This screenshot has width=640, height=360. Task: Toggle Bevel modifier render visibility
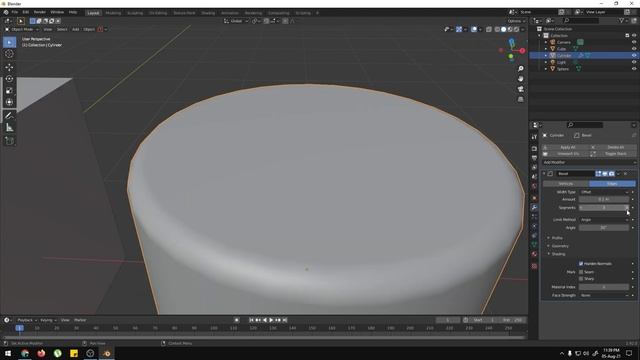[x=611, y=174]
